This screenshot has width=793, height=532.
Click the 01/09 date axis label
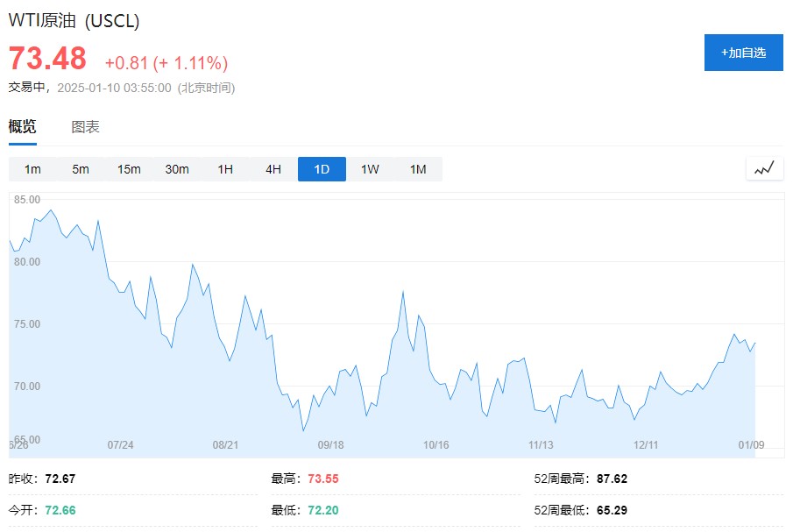pos(751,445)
